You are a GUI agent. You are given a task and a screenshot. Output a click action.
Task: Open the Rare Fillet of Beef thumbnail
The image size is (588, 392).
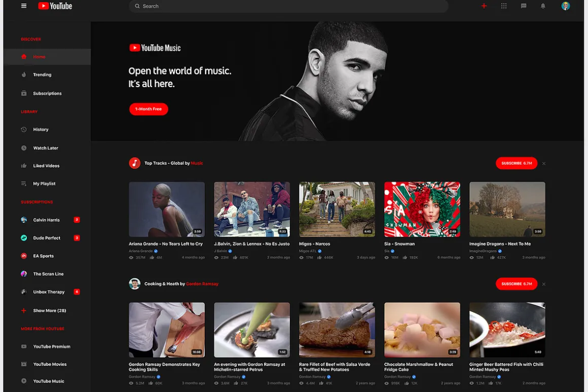pyautogui.click(x=337, y=330)
